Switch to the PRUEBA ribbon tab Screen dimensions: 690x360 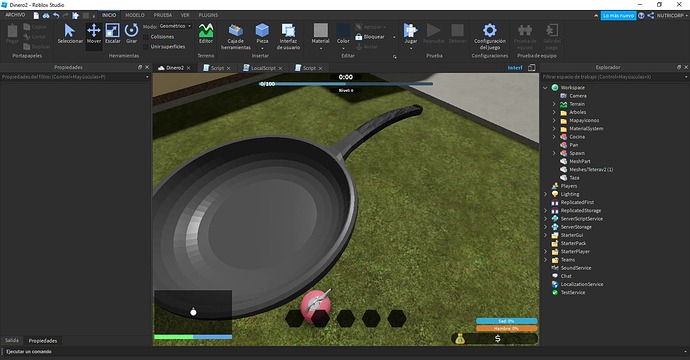[x=163, y=15]
